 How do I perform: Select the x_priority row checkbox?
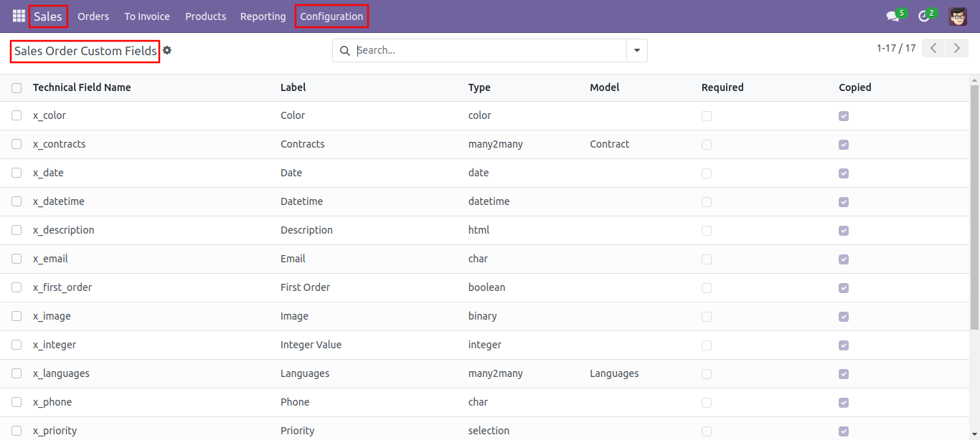[17, 431]
